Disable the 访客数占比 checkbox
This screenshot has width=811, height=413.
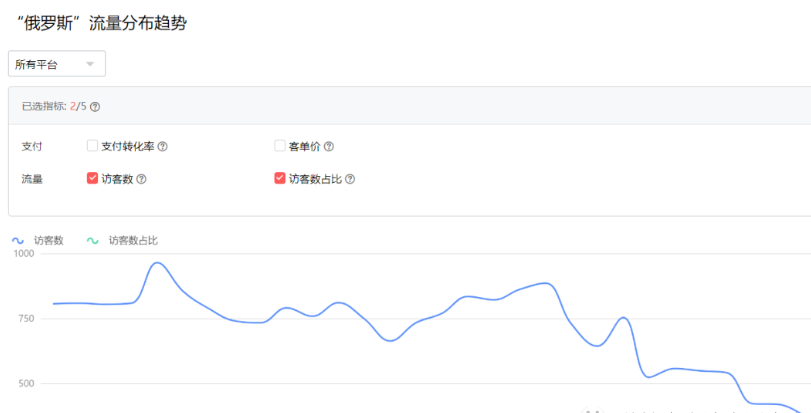(280, 179)
